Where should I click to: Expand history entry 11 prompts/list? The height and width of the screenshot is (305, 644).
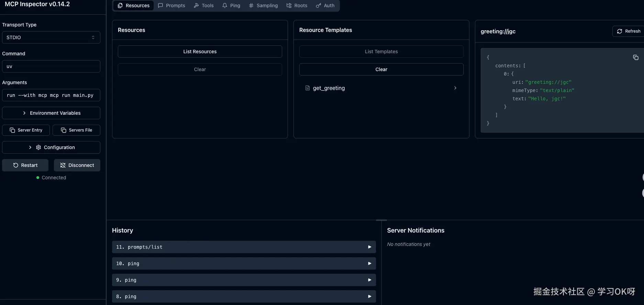point(244,247)
